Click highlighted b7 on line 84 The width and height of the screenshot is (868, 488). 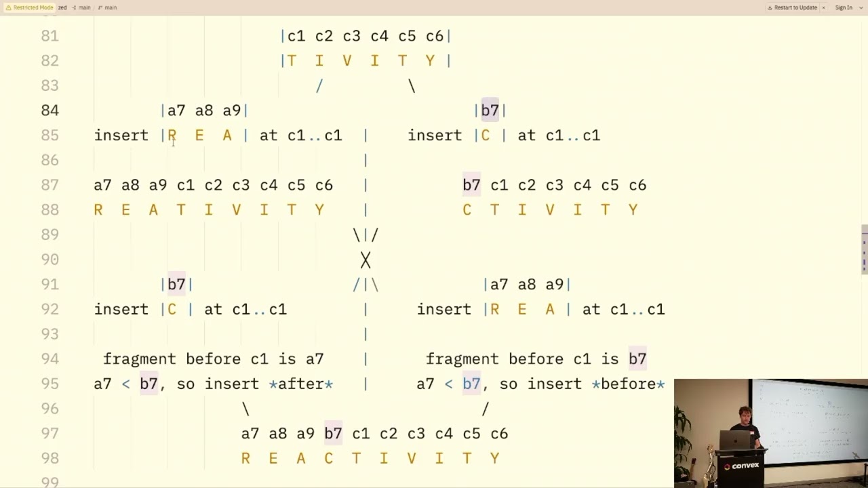(x=490, y=110)
